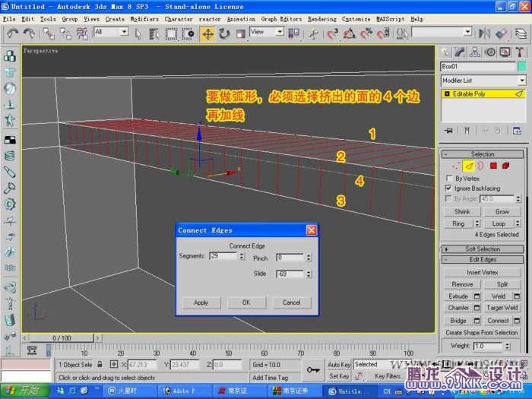The height and width of the screenshot is (399, 532).
Task: Switch to the Utilities hammer panel
Action: click(x=519, y=52)
